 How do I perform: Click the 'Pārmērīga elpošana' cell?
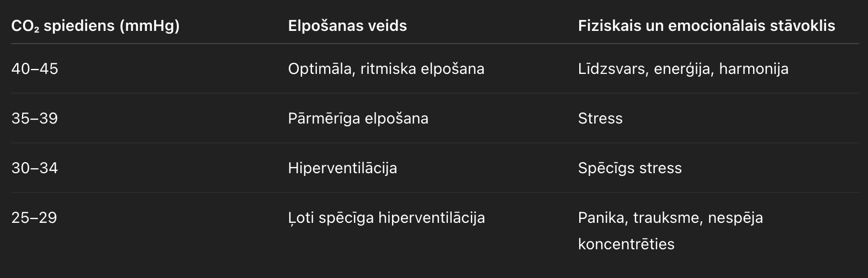coord(358,119)
